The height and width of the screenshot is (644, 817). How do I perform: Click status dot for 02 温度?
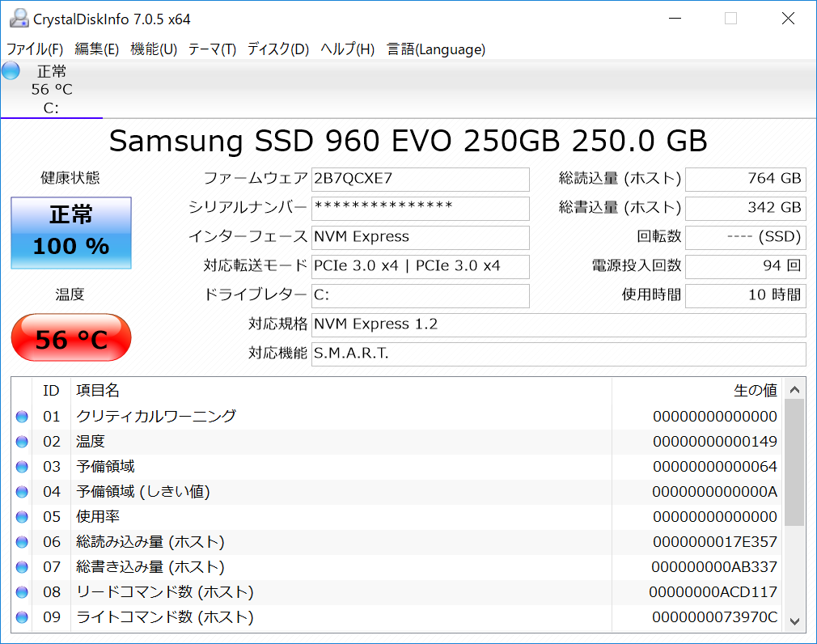pos(22,442)
